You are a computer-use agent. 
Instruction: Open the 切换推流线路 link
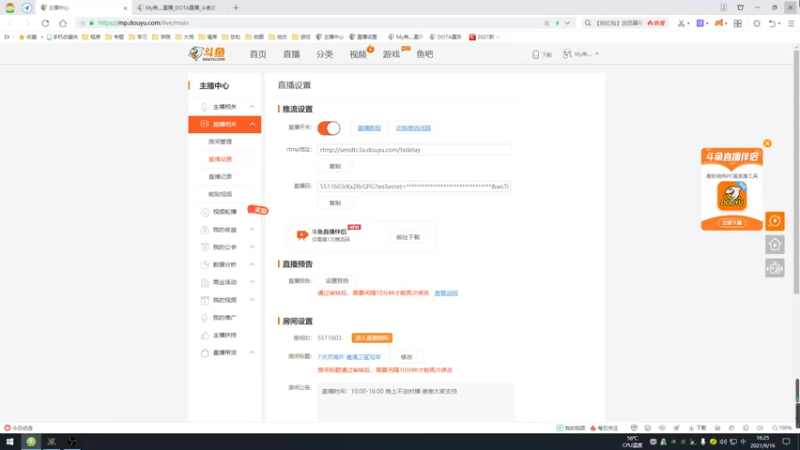click(413, 128)
